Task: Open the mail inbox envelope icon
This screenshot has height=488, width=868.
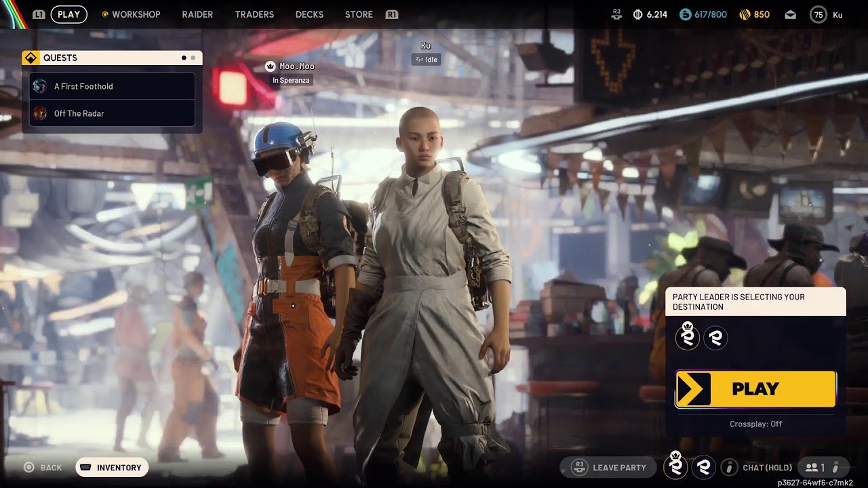Action: (x=790, y=14)
